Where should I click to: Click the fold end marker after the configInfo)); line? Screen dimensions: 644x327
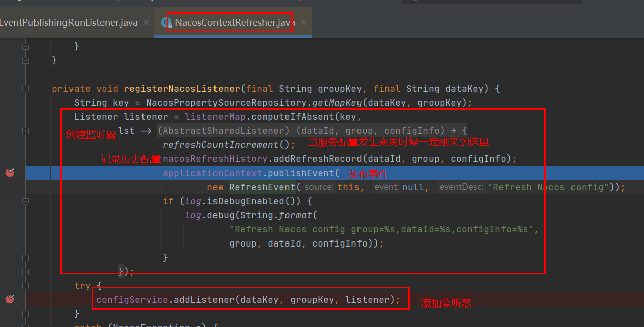pyautogui.click(x=25, y=258)
